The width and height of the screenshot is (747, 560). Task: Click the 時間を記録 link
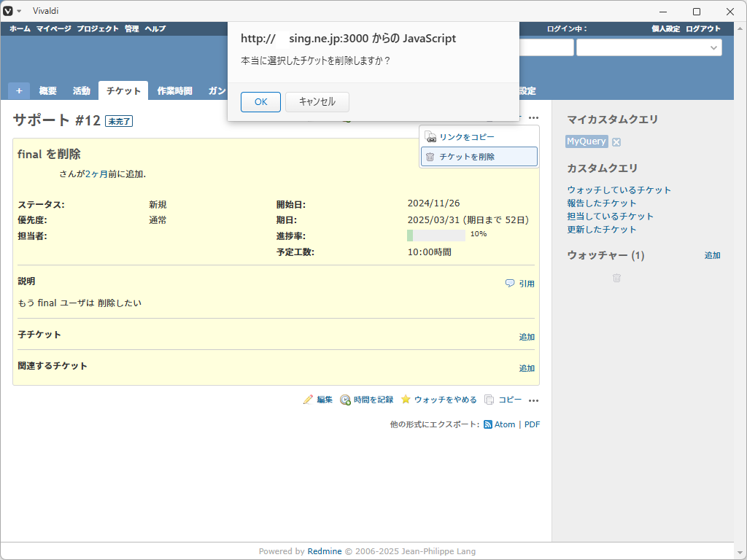coord(373,400)
